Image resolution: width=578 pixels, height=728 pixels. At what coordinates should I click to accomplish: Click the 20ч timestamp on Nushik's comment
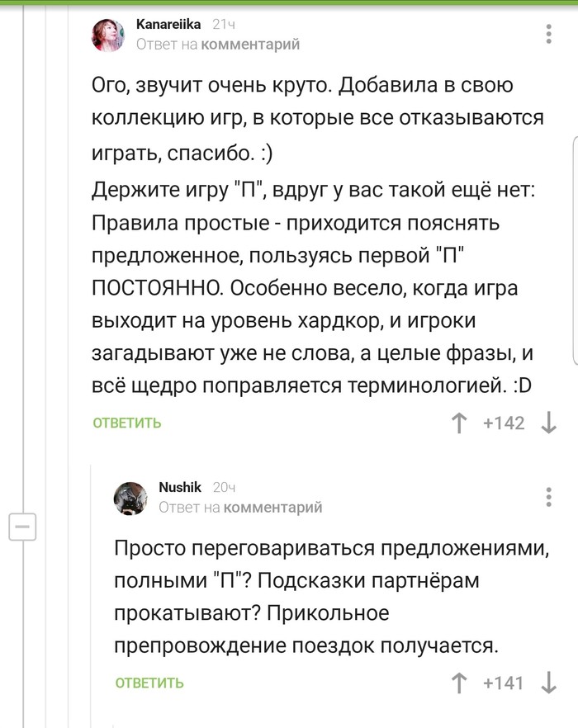point(225,488)
